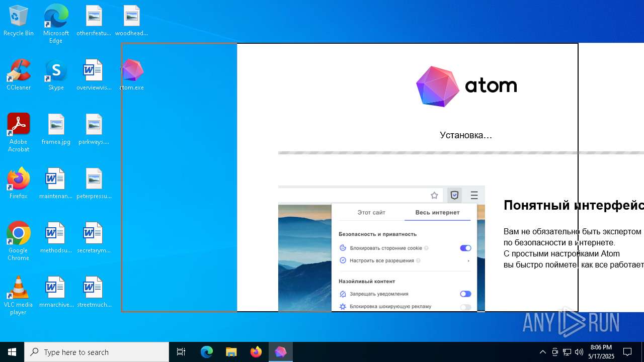644x362 pixels.
Task: Select the maintenan... Word document
Action: pos(56,184)
